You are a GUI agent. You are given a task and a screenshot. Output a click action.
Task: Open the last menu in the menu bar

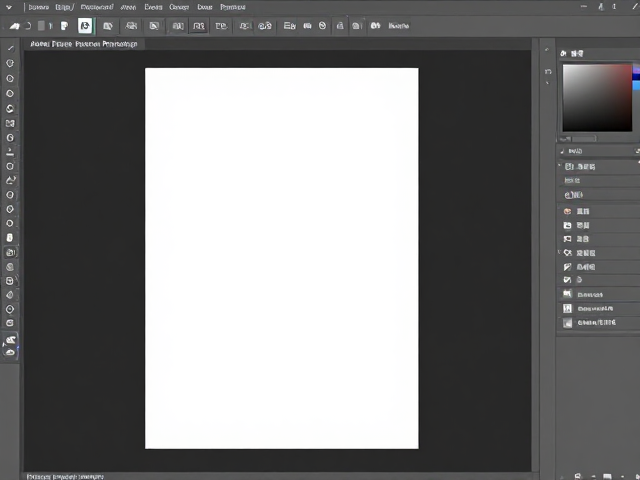pos(233,7)
